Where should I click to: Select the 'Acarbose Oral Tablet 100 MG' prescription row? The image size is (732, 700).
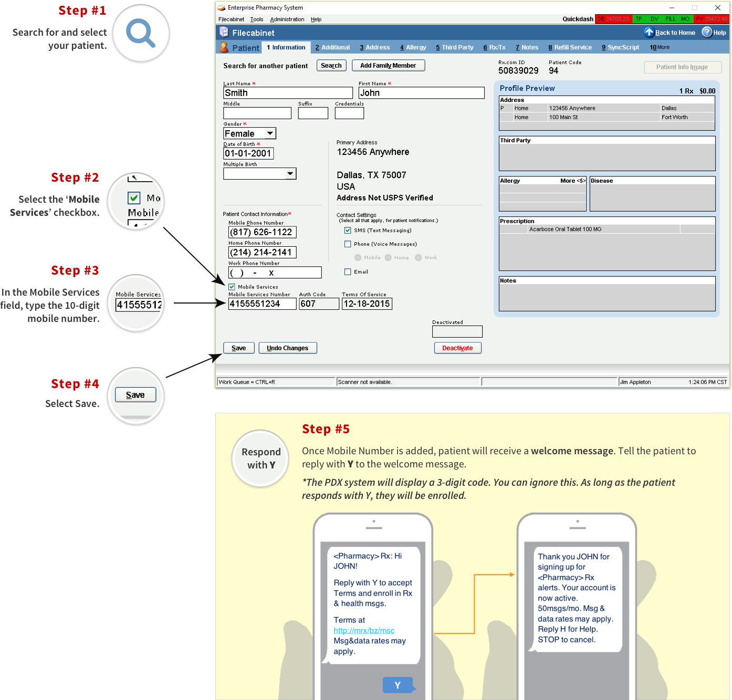coord(606,229)
